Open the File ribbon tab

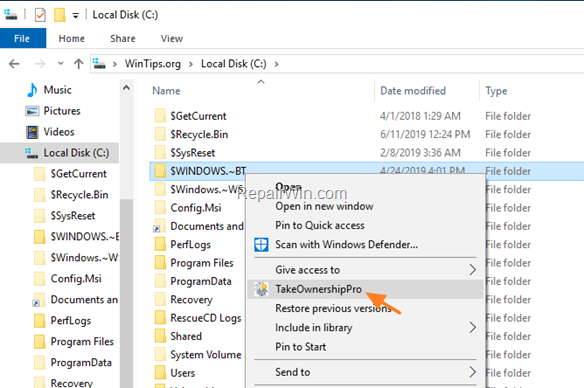click(x=22, y=38)
